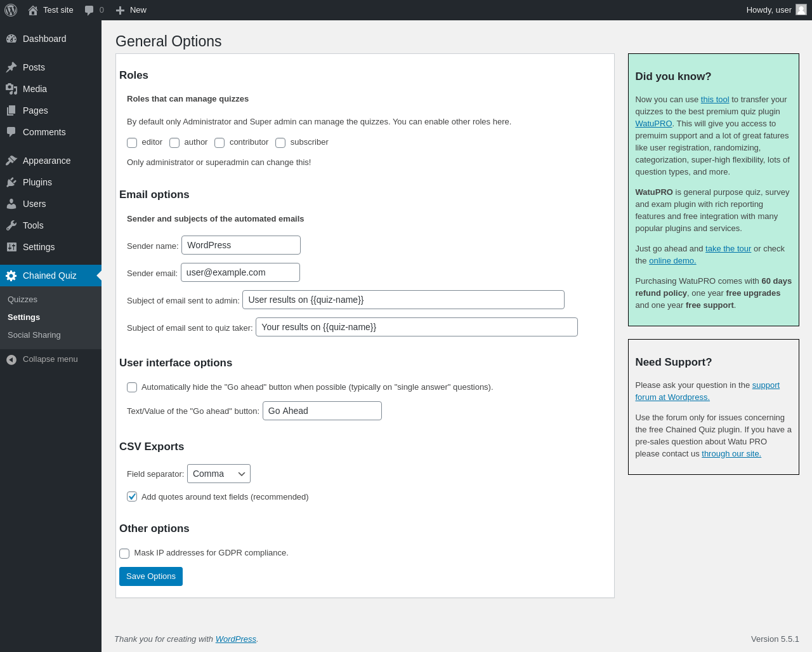Click the comments bubble icon in admin bar

pyautogui.click(x=89, y=10)
